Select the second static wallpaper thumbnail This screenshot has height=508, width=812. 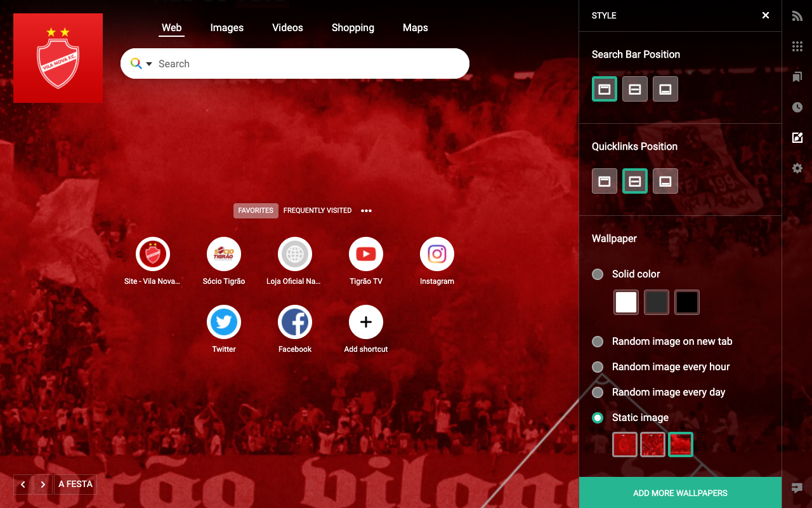653,444
